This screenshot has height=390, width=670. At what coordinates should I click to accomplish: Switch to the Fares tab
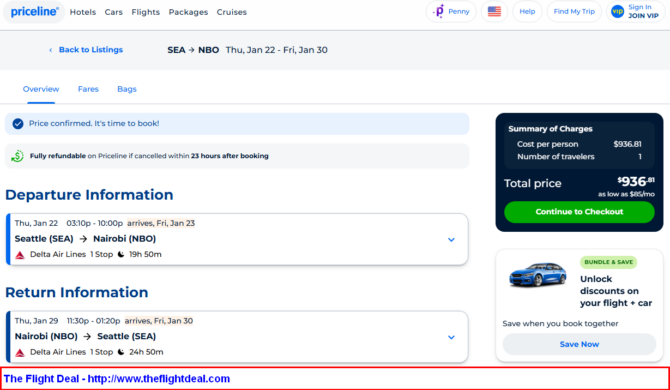(x=88, y=89)
